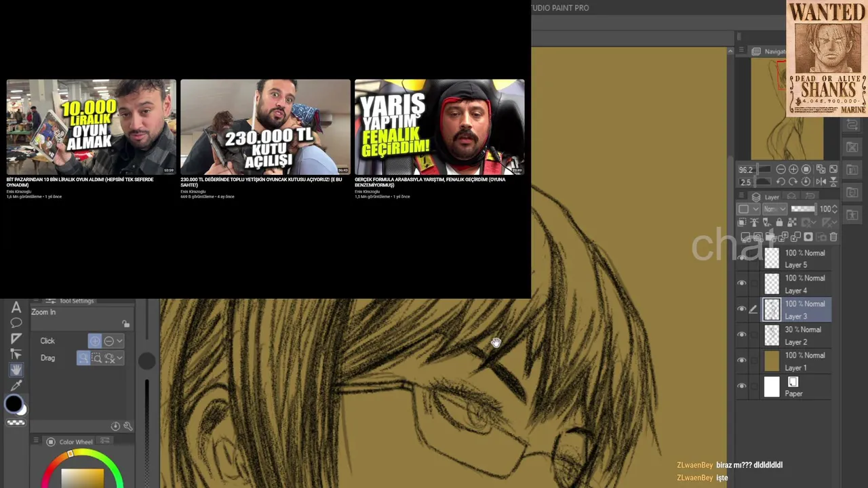Select the Ruler tool
The image size is (868, 488).
tap(16, 339)
